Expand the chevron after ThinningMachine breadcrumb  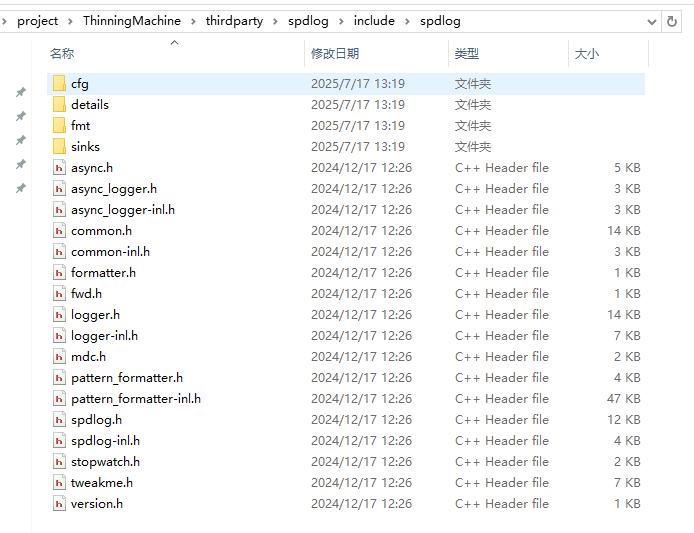point(193,22)
